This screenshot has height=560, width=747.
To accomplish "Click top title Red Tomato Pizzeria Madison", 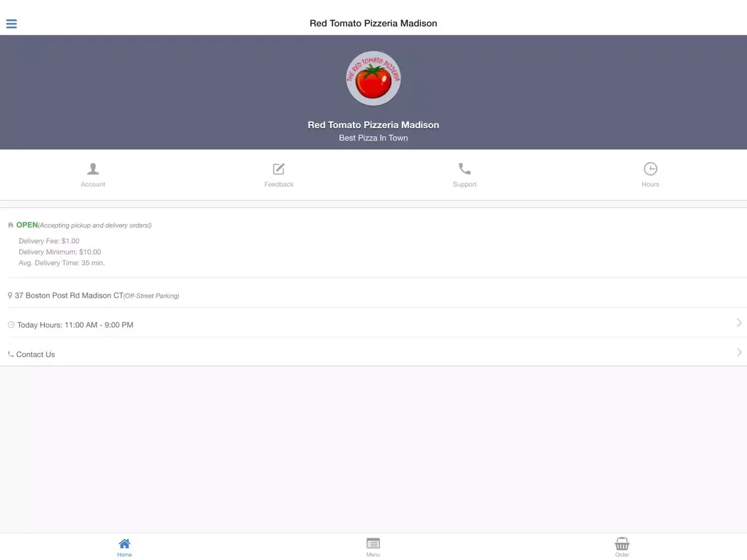I will [373, 24].
